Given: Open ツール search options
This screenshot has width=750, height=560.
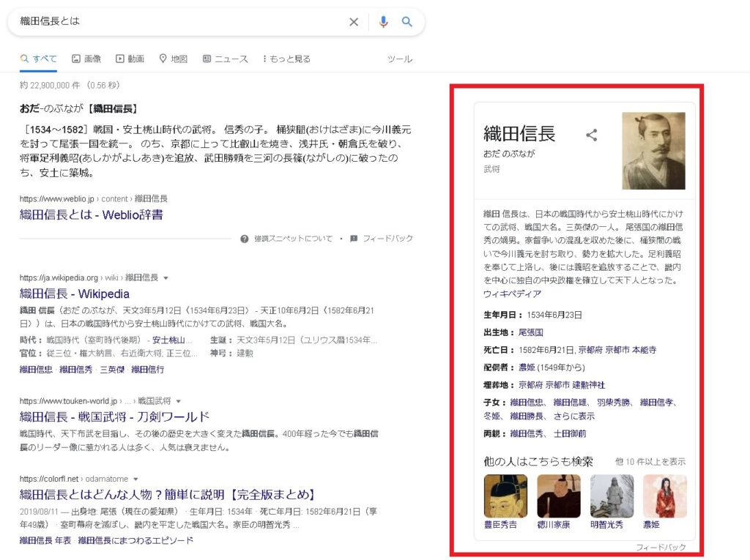Looking at the screenshot, I should click(400, 59).
